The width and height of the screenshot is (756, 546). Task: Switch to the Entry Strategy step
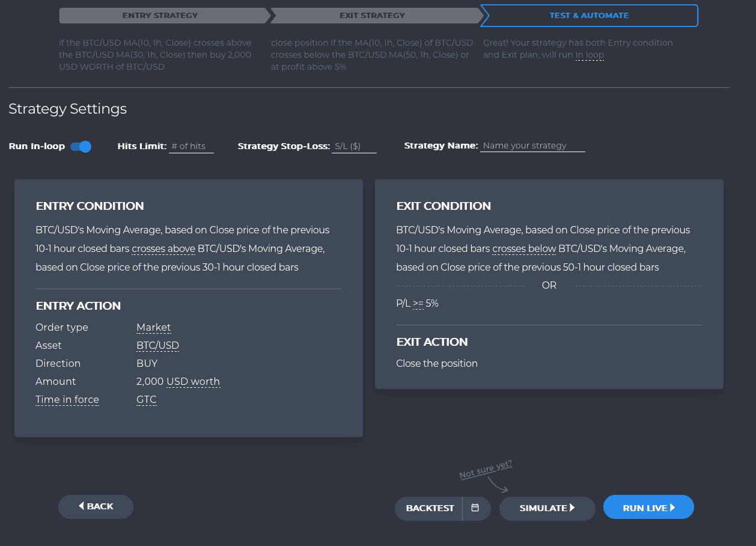[x=160, y=16]
